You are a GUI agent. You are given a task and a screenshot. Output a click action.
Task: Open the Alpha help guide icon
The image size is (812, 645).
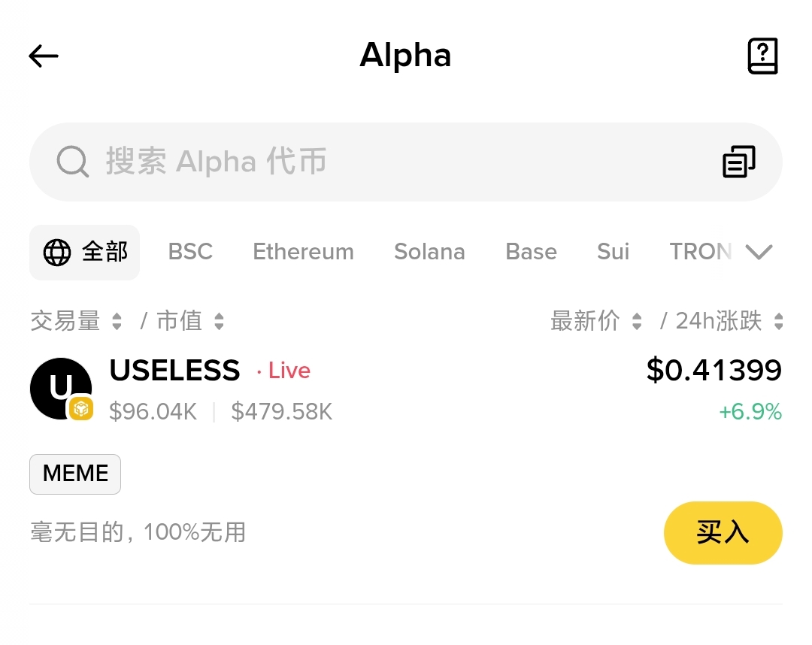pyautogui.click(x=762, y=56)
